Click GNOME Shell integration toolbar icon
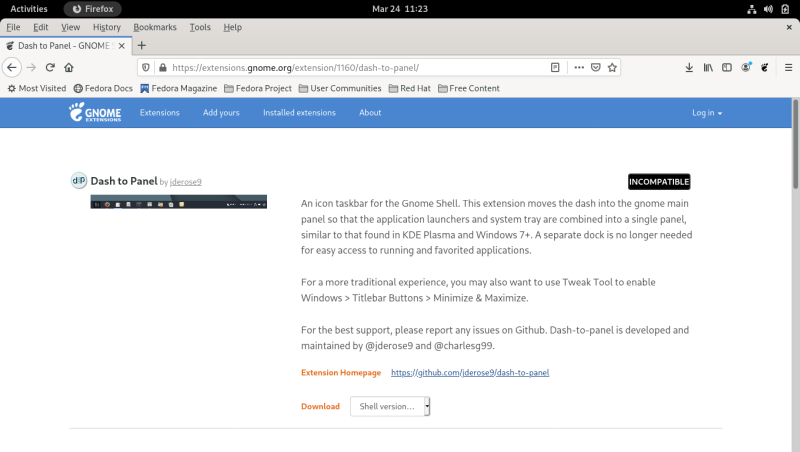The image size is (800, 452). click(x=764, y=67)
